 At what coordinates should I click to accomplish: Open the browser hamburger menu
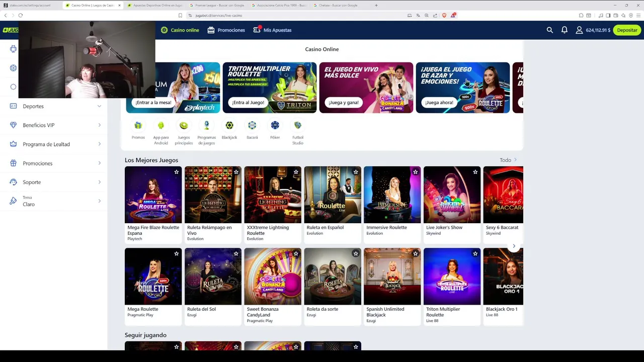[638, 16]
